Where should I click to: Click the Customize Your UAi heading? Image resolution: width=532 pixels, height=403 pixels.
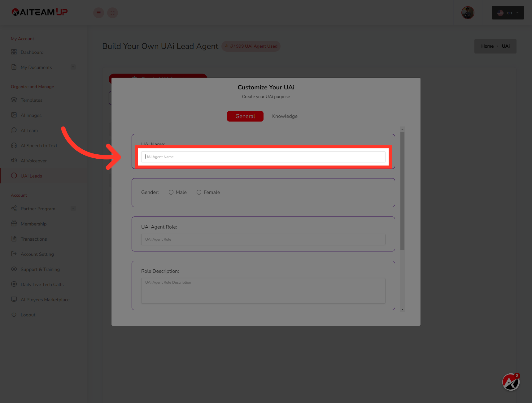tap(266, 87)
